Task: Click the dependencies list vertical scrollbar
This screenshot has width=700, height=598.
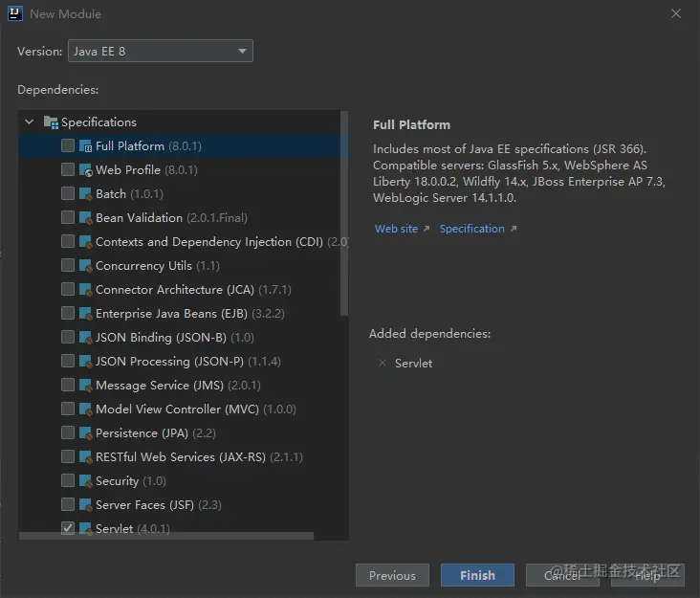Action: [x=343, y=213]
